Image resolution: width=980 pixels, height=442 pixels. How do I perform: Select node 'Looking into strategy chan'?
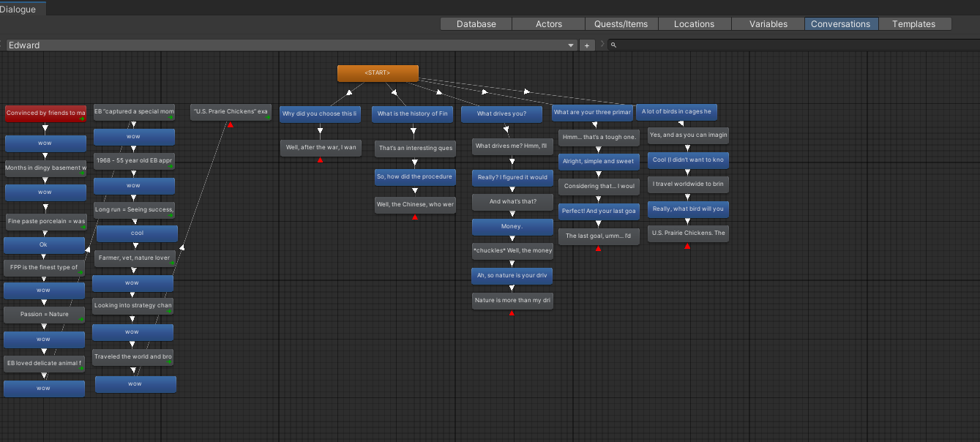click(132, 306)
